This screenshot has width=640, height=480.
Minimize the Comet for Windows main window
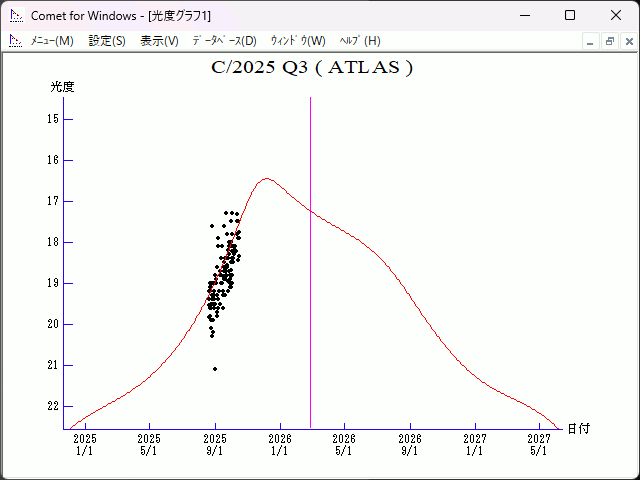pos(523,16)
